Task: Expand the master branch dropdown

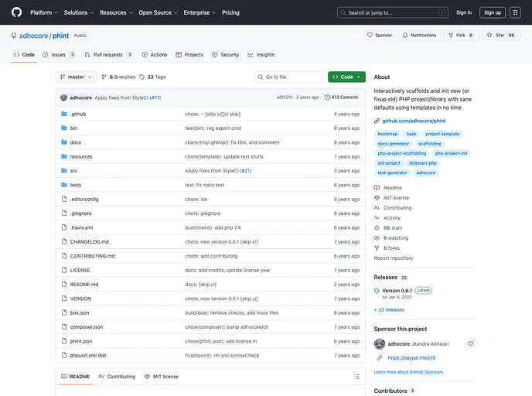Action: tap(77, 77)
